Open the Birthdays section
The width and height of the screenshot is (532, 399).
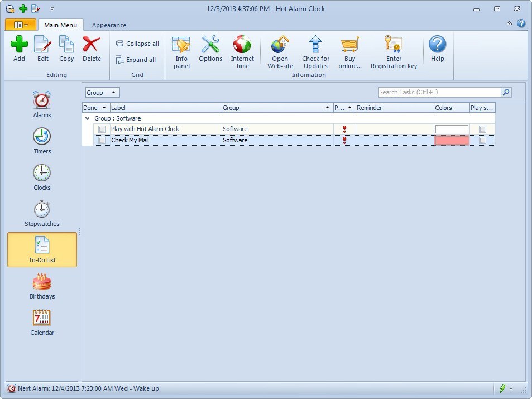click(x=42, y=286)
